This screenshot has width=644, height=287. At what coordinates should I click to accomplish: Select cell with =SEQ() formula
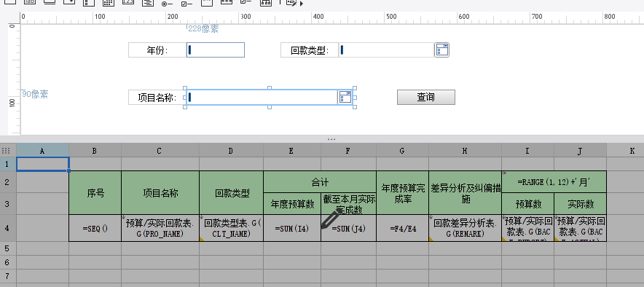click(x=95, y=228)
